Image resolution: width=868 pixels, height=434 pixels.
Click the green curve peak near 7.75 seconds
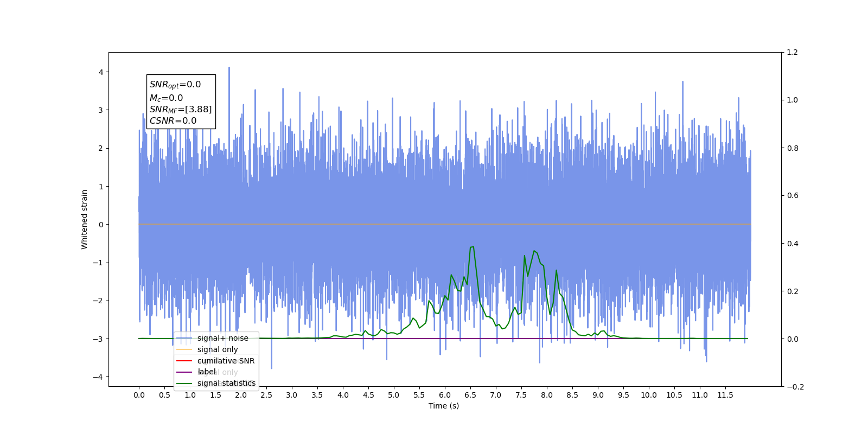click(534, 251)
